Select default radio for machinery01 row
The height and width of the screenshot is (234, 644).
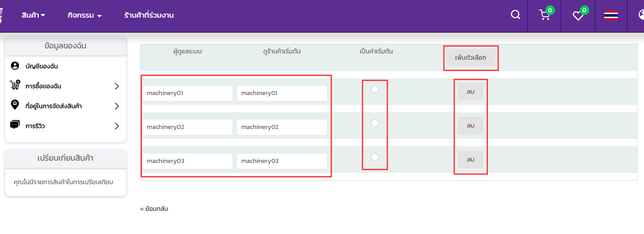coord(375,89)
